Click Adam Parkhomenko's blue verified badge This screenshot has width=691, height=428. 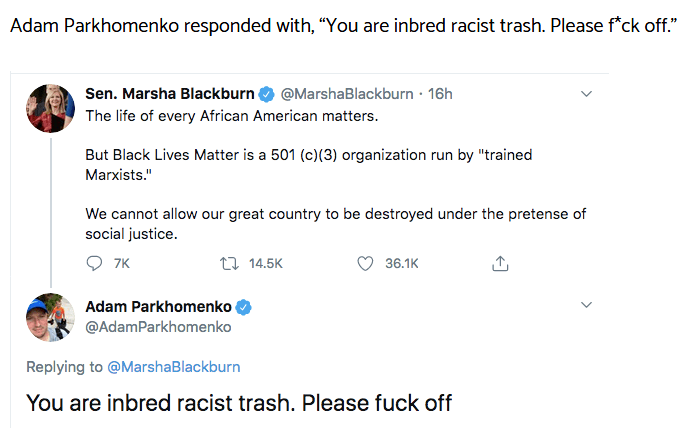(243, 306)
